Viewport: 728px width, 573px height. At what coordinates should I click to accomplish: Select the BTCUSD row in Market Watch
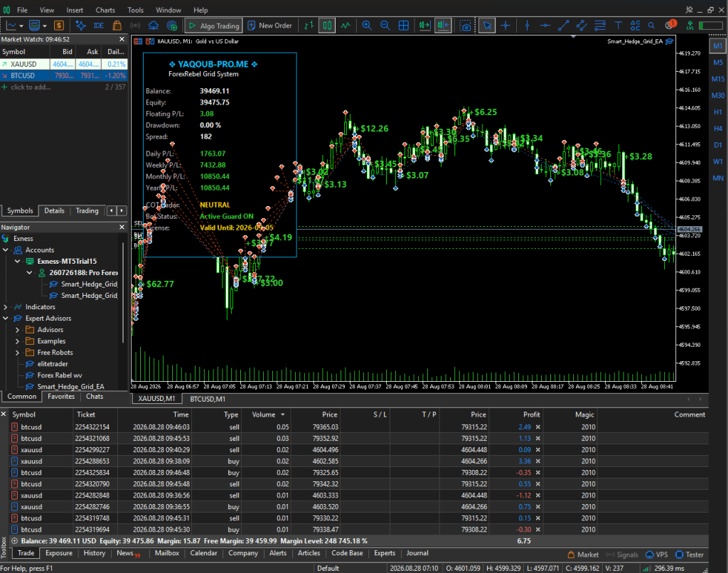(x=63, y=75)
